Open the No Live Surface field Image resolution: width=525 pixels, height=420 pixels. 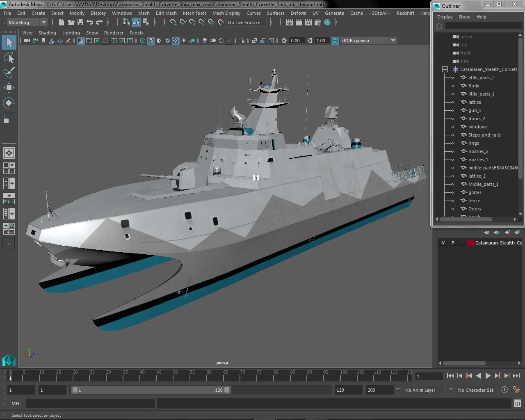246,23
